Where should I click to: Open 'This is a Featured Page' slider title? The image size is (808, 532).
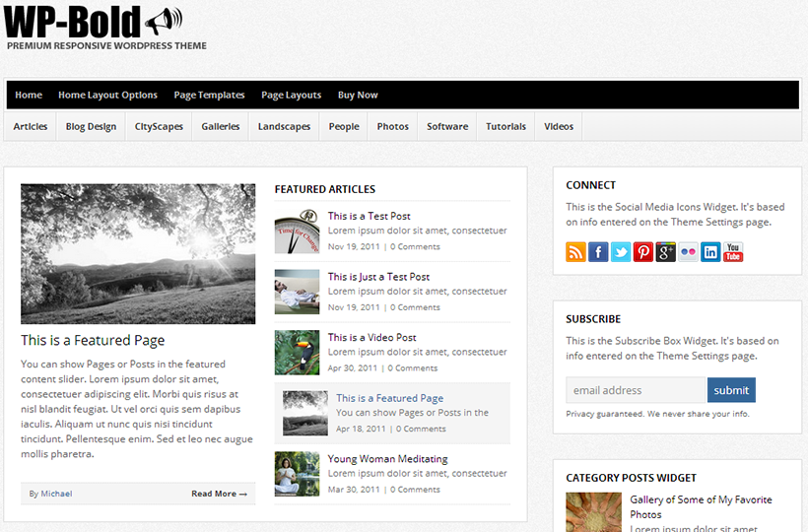(x=93, y=340)
